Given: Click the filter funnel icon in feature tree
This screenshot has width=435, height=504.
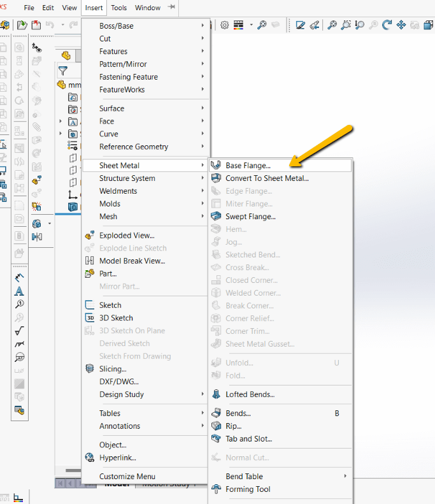Looking at the screenshot, I should (x=63, y=70).
